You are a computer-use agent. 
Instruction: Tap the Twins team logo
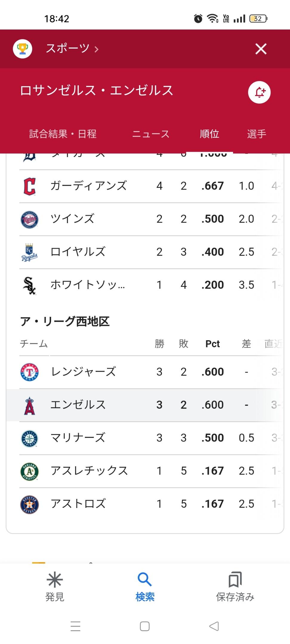30,219
